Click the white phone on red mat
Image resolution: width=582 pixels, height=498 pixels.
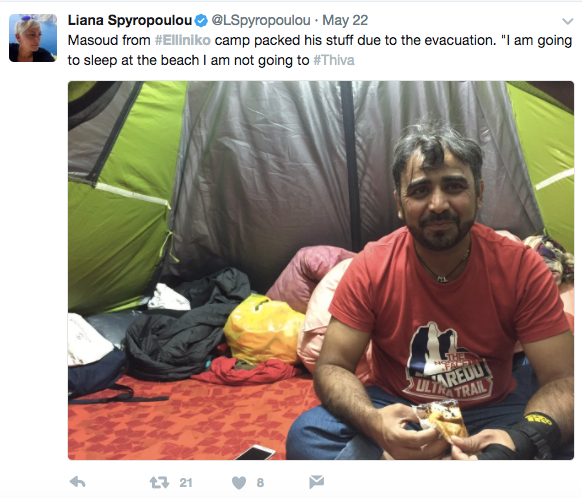coord(256,453)
